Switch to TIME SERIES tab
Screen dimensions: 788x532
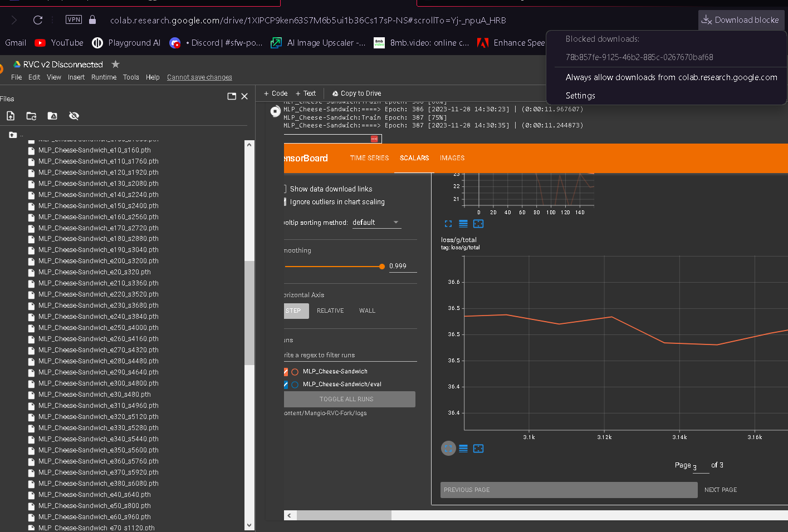pos(369,158)
